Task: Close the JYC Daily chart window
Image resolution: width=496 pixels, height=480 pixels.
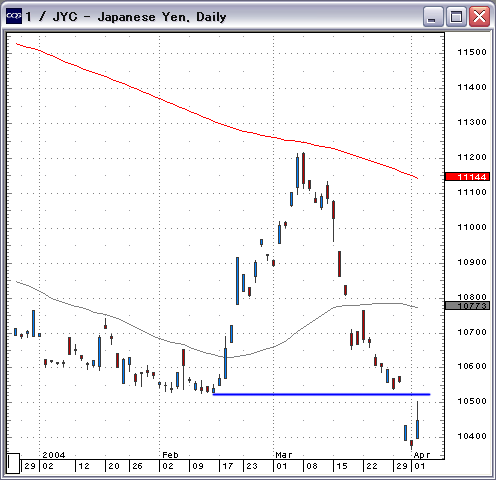Action: pos(480,16)
